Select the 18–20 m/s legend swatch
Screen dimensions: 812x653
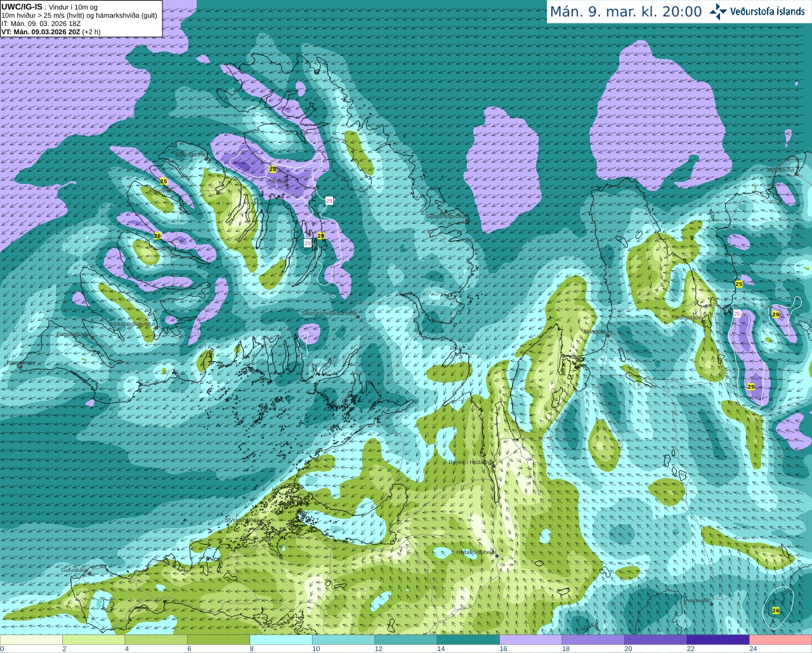[594, 640]
